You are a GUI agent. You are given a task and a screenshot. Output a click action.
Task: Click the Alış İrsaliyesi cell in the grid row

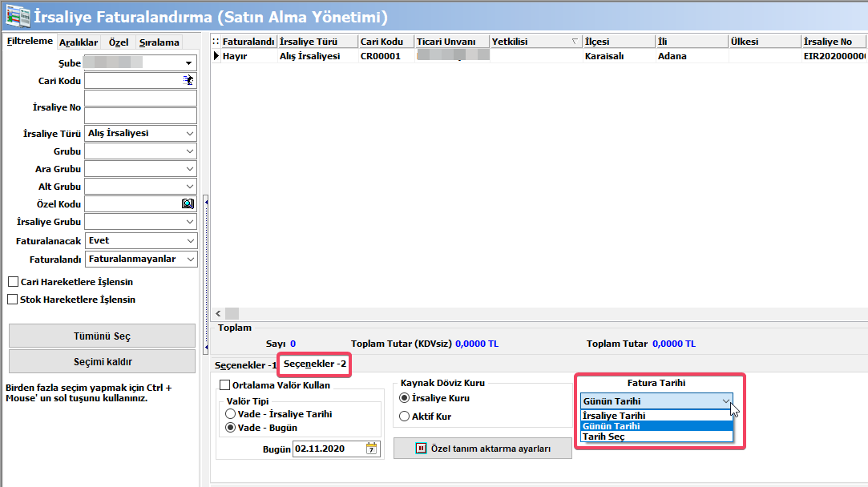317,56
